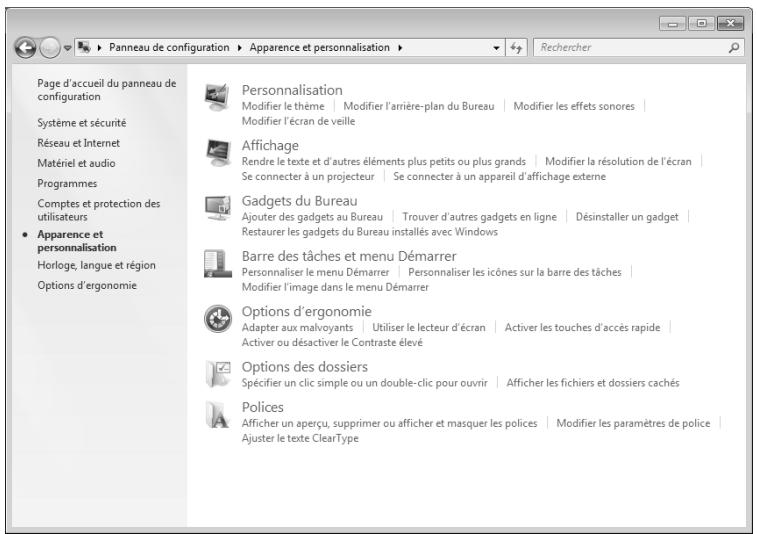
Task: Click Panneau de configuration breadcrumb
Action: coord(169,47)
